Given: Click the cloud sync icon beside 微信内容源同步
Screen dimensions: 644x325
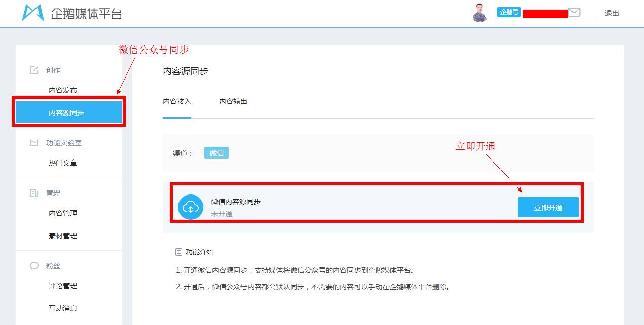Looking at the screenshot, I should pyautogui.click(x=190, y=207).
